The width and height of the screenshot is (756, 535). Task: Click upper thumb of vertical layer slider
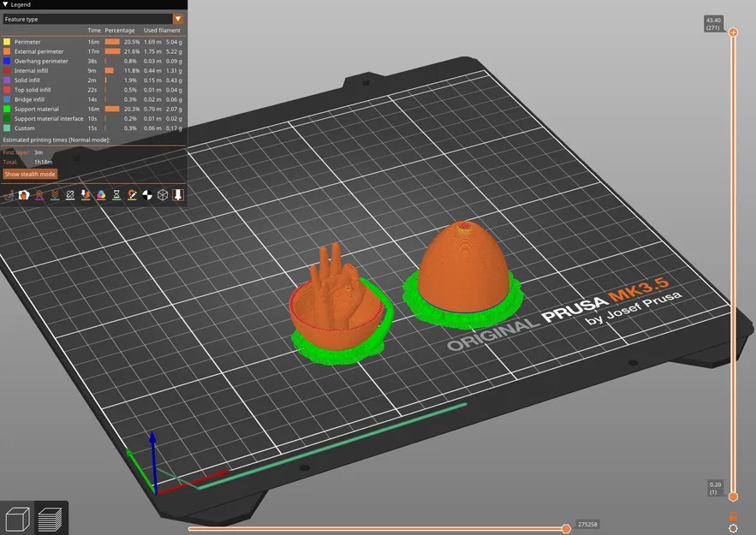(733, 33)
